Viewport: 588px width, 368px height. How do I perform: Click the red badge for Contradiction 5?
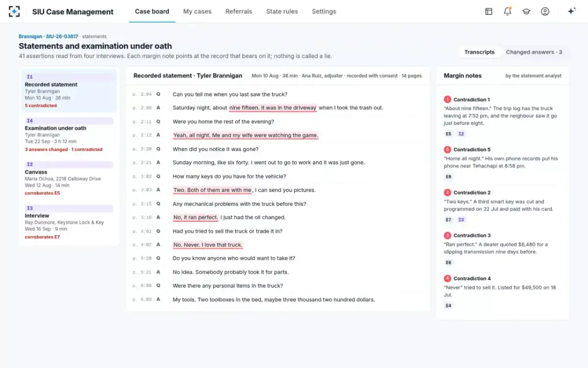[x=447, y=150]
